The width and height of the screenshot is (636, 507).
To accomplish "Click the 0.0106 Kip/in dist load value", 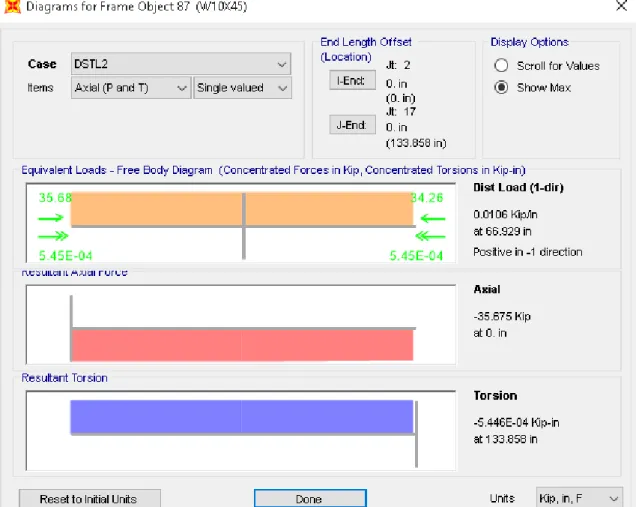I will tap(505, 214).
